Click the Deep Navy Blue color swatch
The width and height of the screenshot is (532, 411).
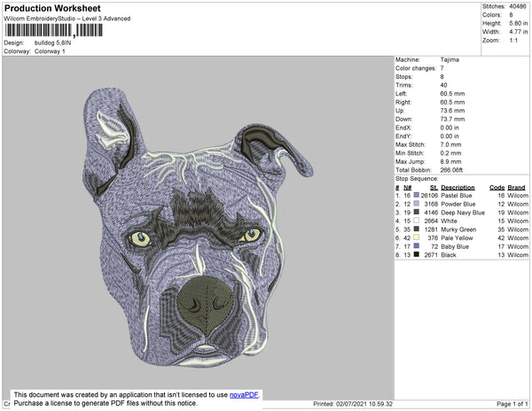click(x=417, y=212)
